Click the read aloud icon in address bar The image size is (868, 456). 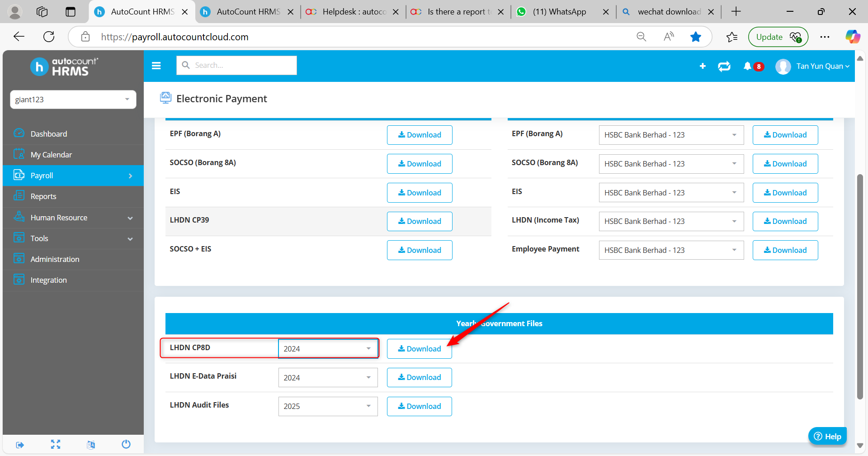click(x=669, y=37)
